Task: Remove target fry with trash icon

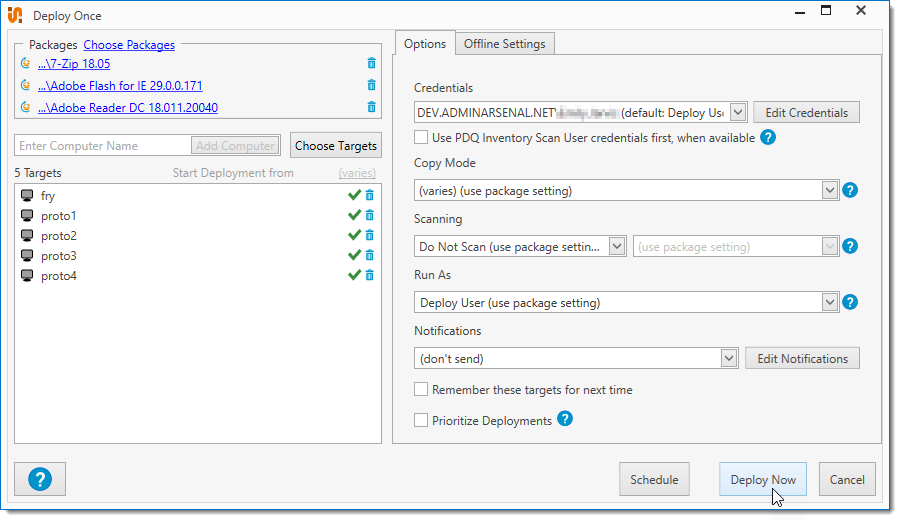Action: coord(370,196)
